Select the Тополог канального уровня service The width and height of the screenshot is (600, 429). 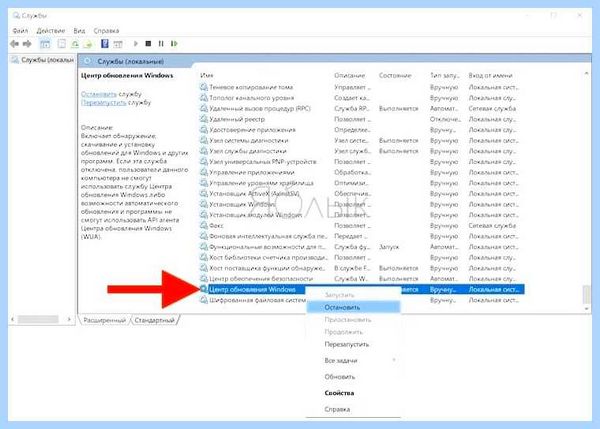pos(251,98)
